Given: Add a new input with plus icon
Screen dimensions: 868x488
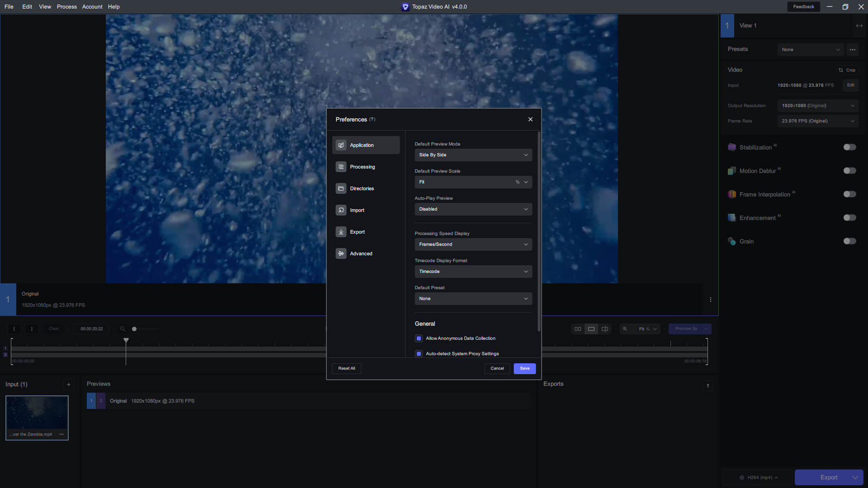Looking at the screenshot, I should click(x=69, y=385).
